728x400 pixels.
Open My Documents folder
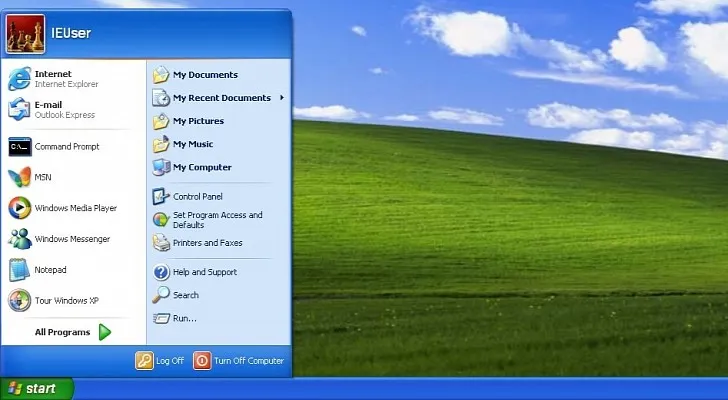[203, 75]
